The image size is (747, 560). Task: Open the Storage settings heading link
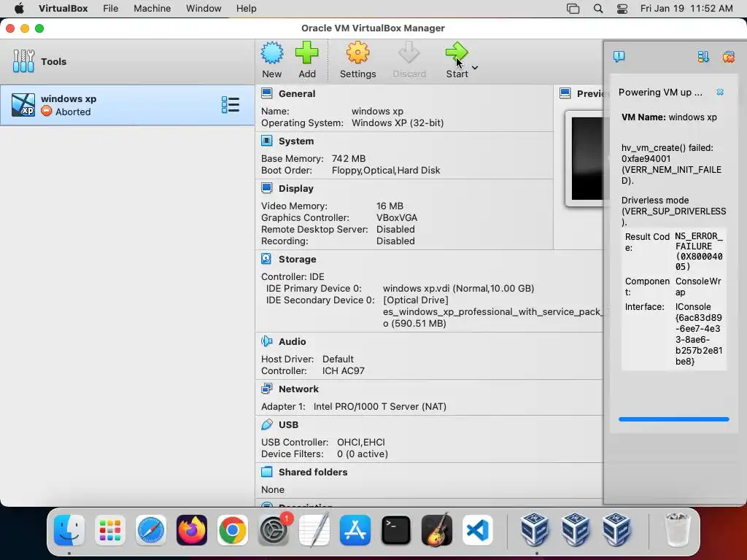[x=298, y=259]
